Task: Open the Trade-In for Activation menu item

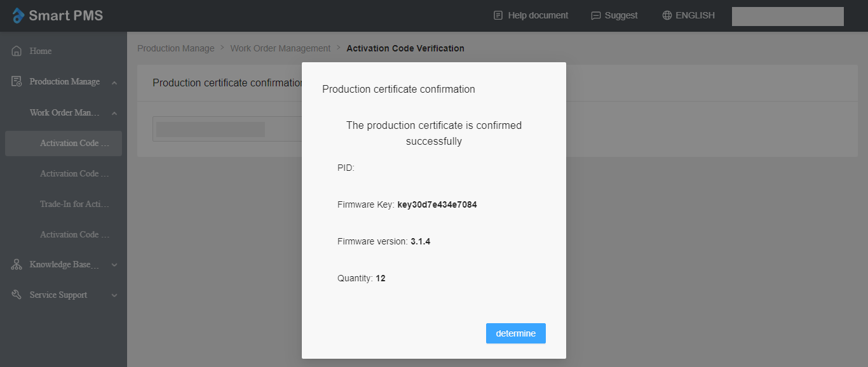Action: pyautogui.click(x=74, y=204)
